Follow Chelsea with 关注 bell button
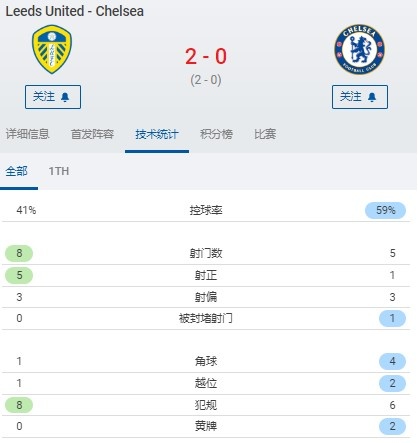 click(x=360, y=97)
